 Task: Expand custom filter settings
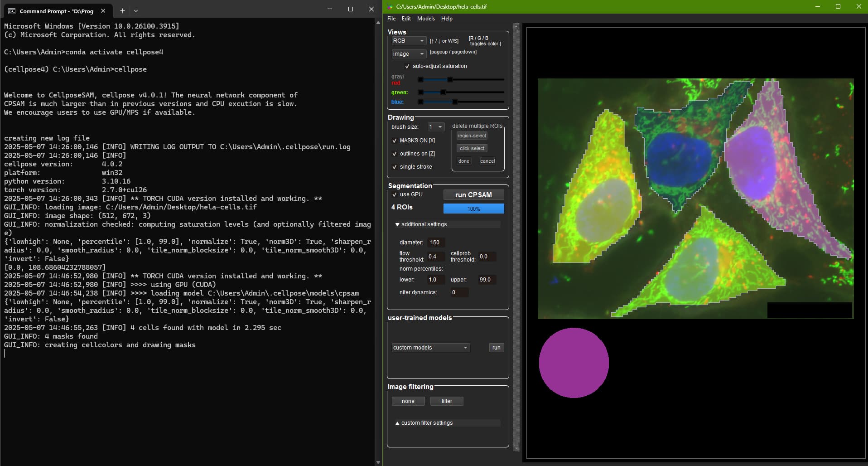tap(397, 422)
